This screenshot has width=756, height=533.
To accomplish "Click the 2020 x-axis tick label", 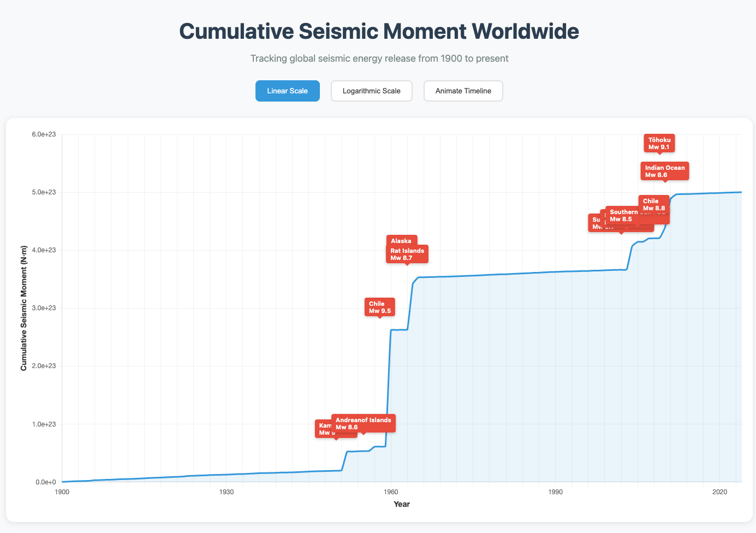I will point(719,492).
